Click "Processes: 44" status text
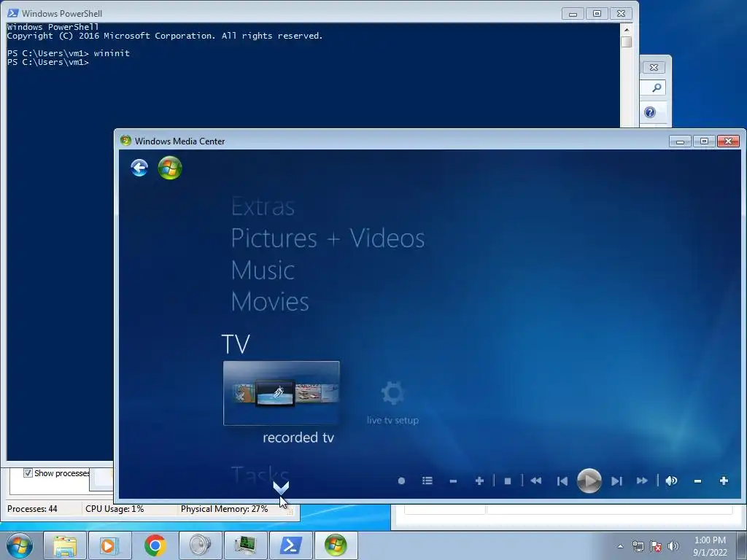The width and height of the screenshot is (747, 560). [x=32, y=509]
